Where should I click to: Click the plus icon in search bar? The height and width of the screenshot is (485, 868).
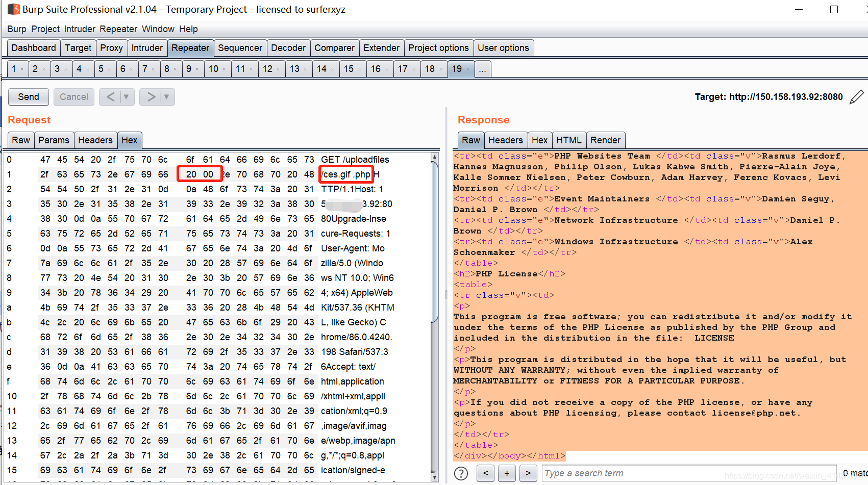507,473
